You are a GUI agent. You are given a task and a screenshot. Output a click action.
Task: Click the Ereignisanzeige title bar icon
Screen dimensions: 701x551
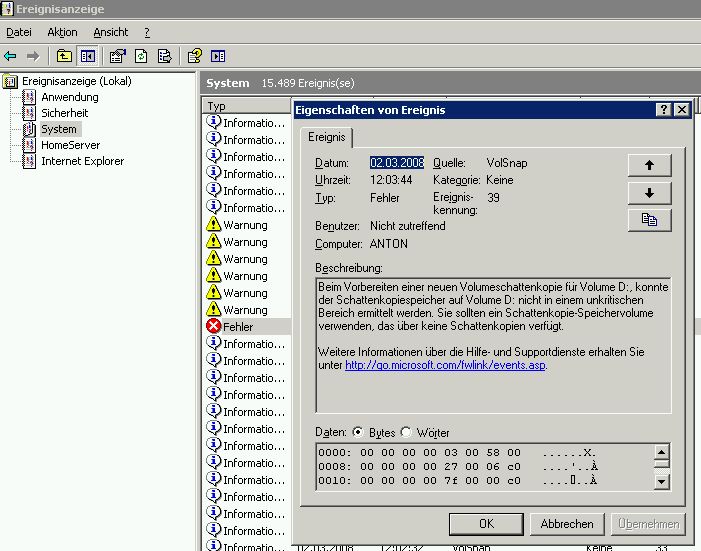click(x=8, y=8)
